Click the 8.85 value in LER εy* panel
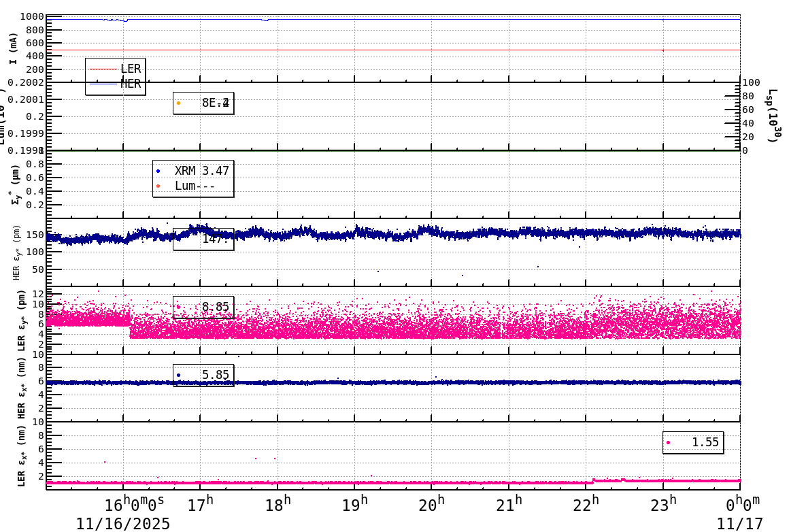 [x=216, y=307]
